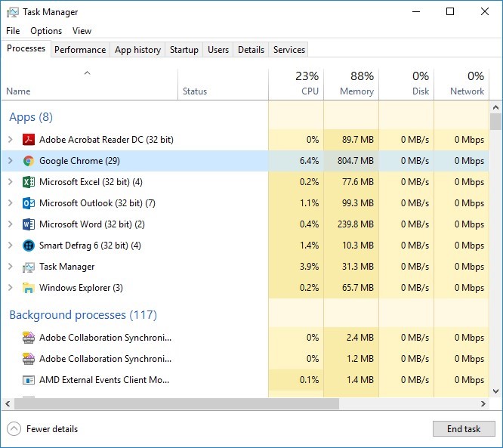503x448 pixels.
Task: Click the AMD External Events Client icon
Action: (x=29, y=380)
